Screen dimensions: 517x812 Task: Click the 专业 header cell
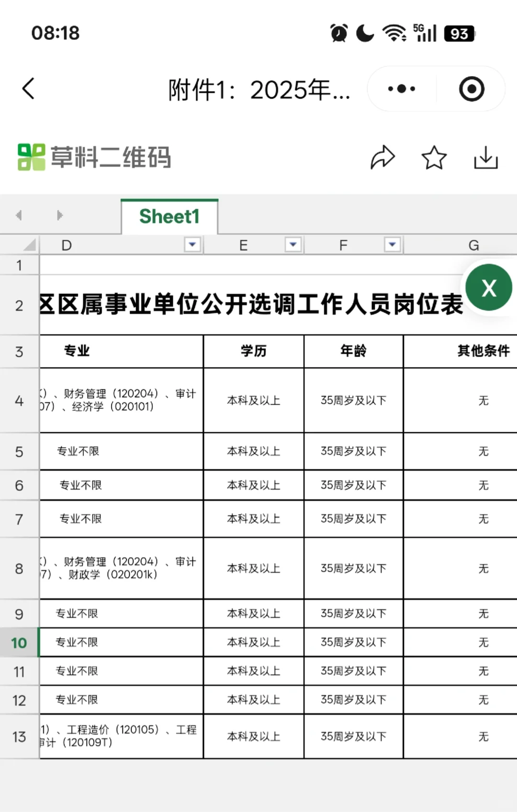122,351
